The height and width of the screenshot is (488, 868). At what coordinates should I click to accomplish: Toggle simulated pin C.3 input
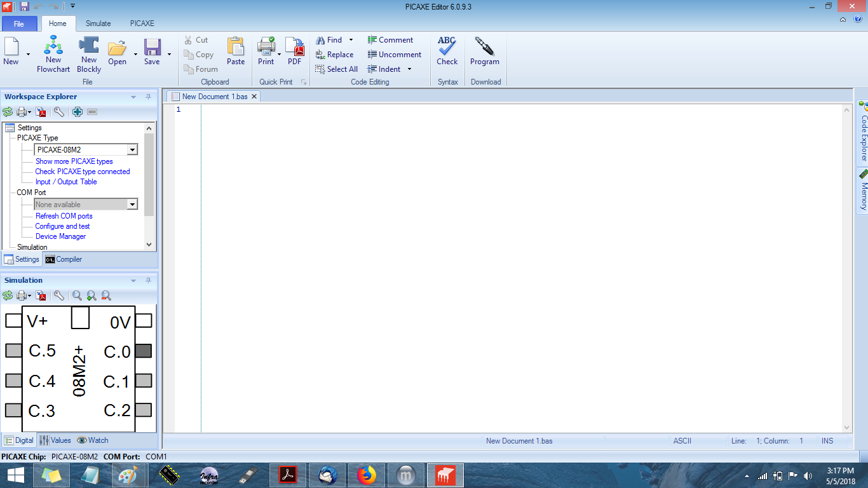[13, 410]
